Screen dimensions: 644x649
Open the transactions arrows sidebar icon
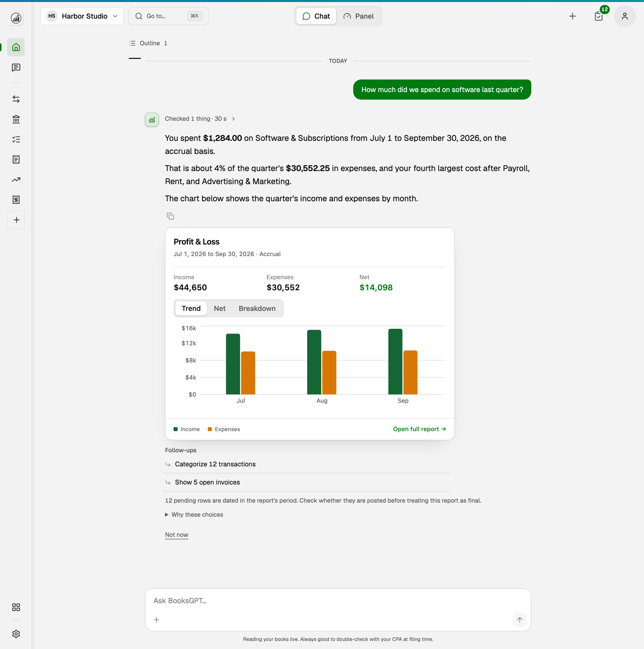point(16,99)
